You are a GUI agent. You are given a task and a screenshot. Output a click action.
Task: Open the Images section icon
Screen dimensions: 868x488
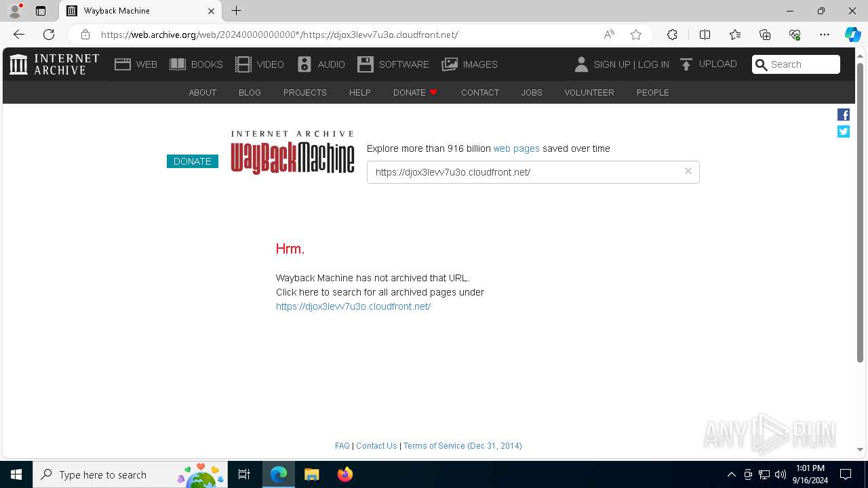450,64
